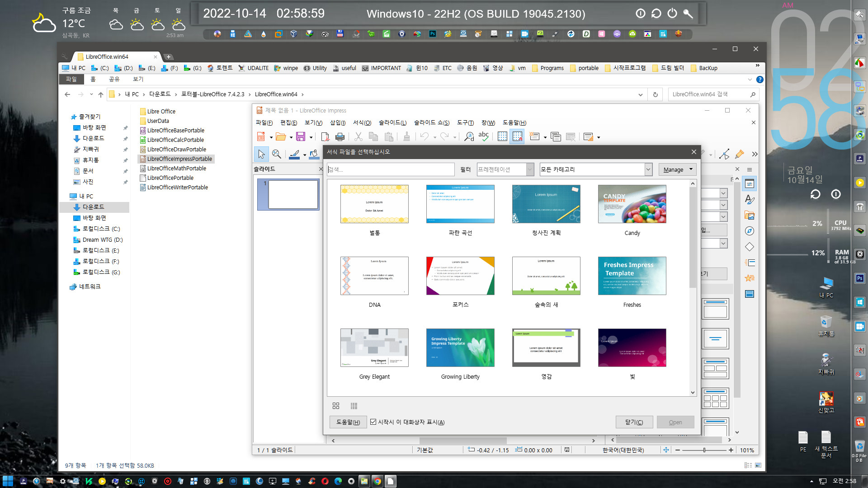The image size is (868, 488).
Task: Toggle the Snap to Grid icon
Action: coord(517,136)
